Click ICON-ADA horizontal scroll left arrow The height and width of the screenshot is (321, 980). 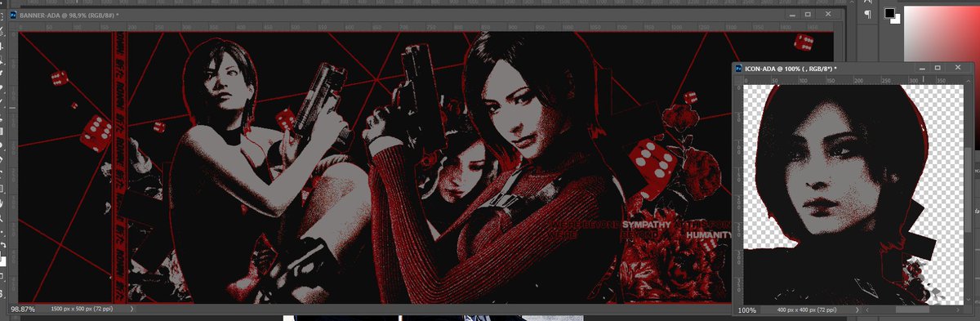867,310
